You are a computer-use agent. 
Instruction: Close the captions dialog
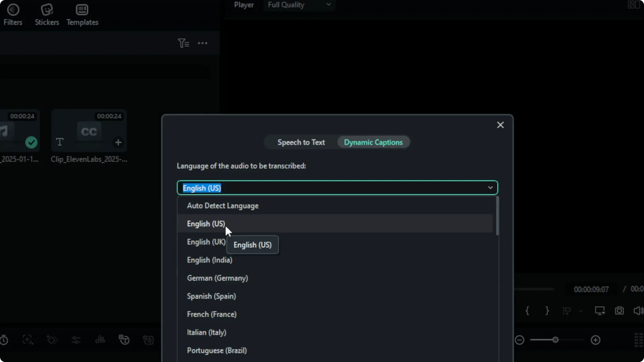click(x=500, y=125)
